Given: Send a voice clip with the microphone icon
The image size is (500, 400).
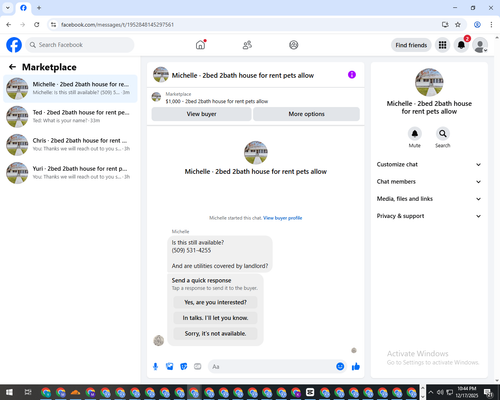Looking at the screenshot, I should pos(155,367).
